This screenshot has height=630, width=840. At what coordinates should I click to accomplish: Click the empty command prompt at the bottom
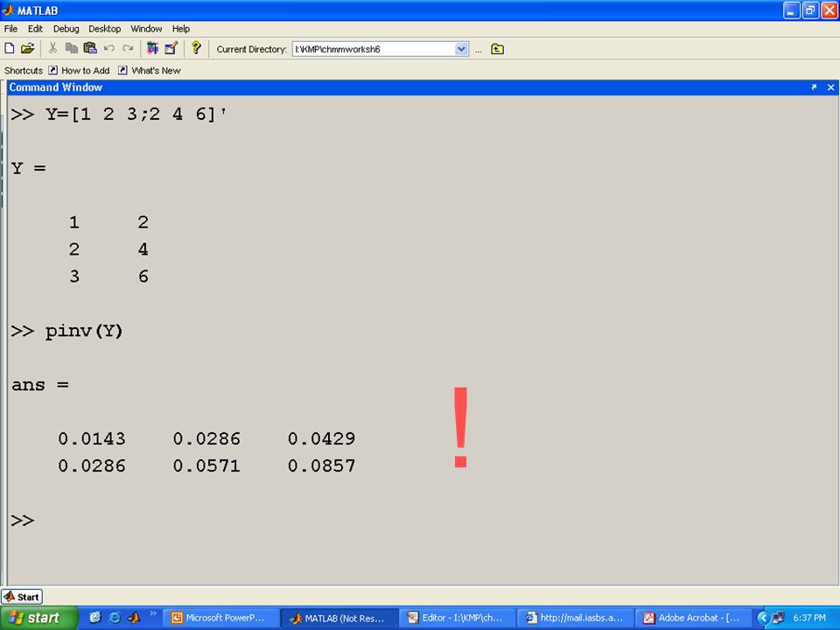(23, 520)
